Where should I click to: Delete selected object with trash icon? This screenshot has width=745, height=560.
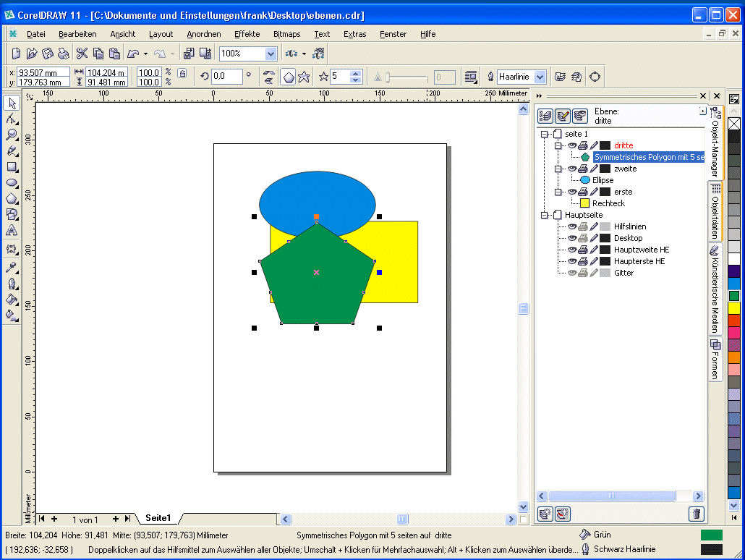696,514
